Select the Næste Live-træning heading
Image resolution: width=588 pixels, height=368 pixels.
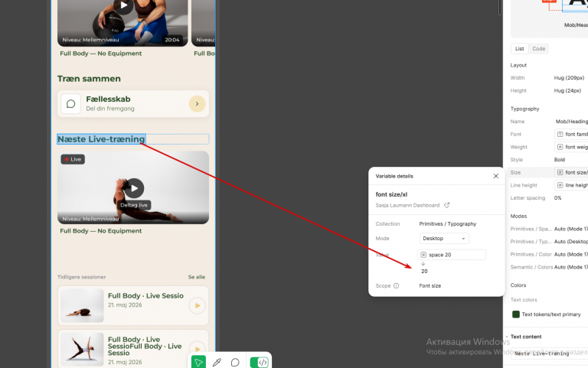pos(101,139)
